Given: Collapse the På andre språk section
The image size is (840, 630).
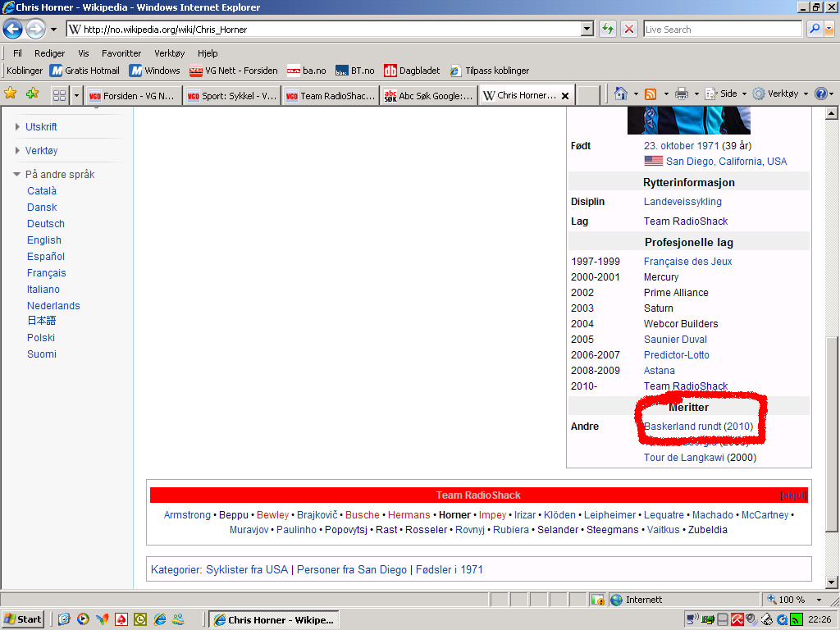Looking at the screenshot, I should [18, 175].
